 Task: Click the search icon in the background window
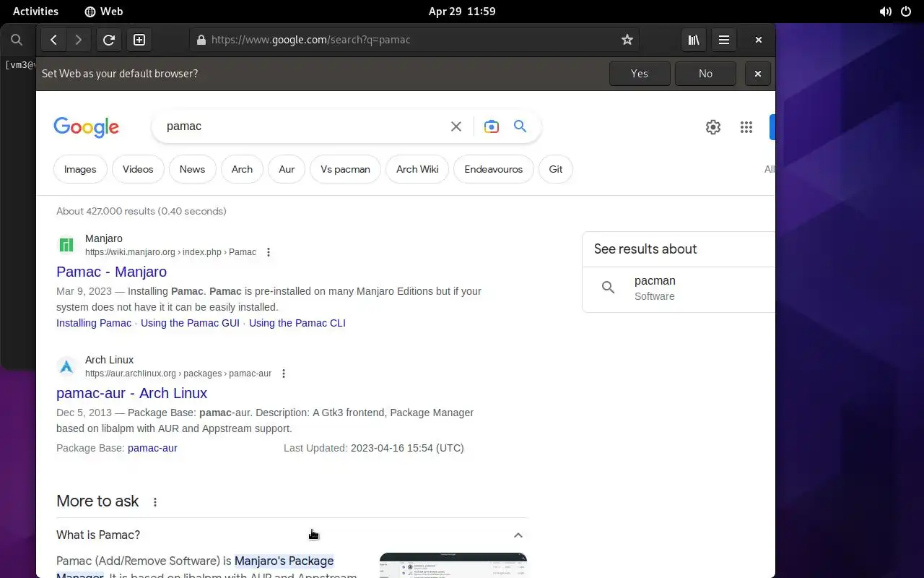point(17,40)
